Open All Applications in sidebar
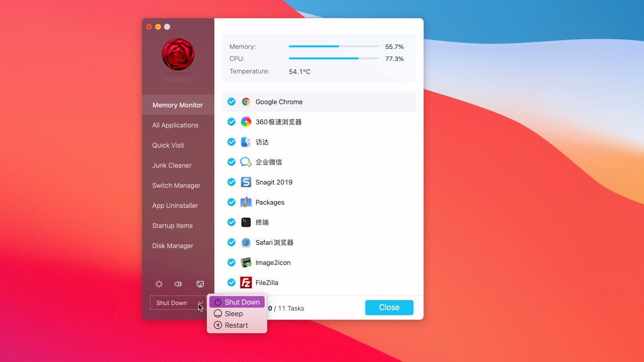644x362 pixels. click(x=178, y=125)
